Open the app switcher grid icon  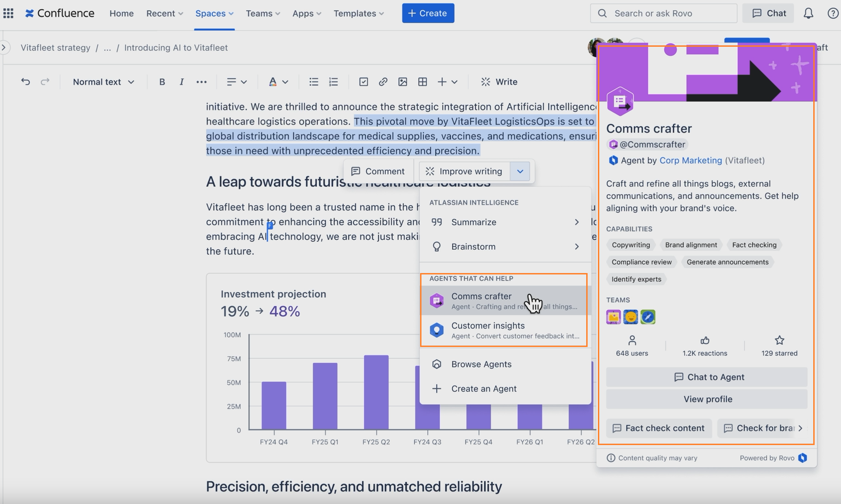click(8, 13)
